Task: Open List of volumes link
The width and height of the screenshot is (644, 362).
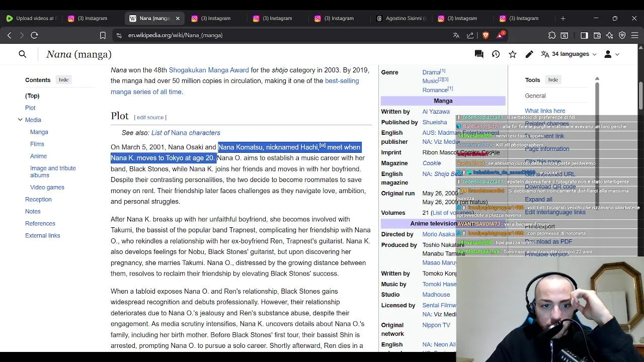Action: [452, 213]
